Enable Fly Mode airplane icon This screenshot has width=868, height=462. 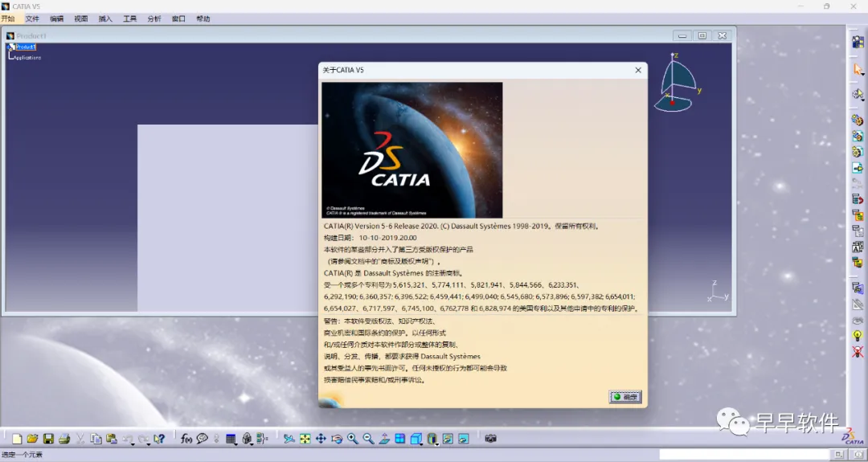[289, 439]
